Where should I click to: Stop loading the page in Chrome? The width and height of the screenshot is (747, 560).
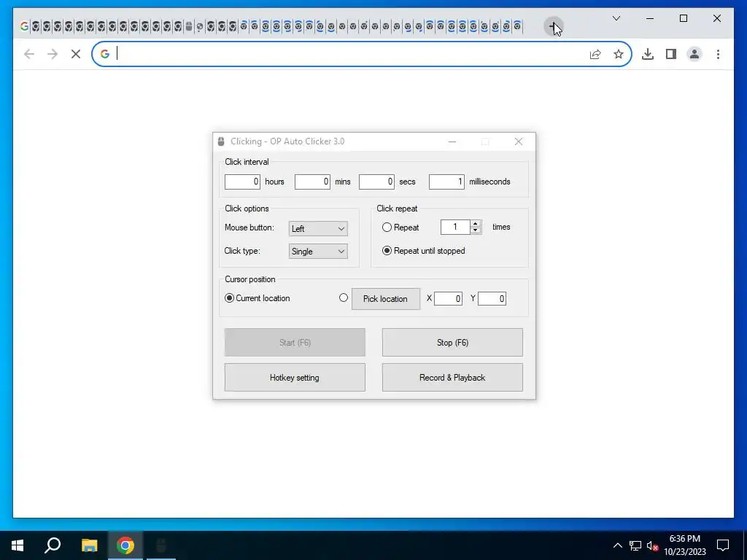pyautogui.click(x=76, y=54)
